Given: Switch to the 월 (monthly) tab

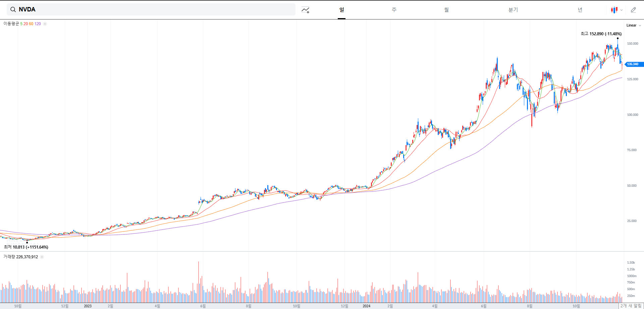Looking at the screenshot, I should tap(446, 10).
